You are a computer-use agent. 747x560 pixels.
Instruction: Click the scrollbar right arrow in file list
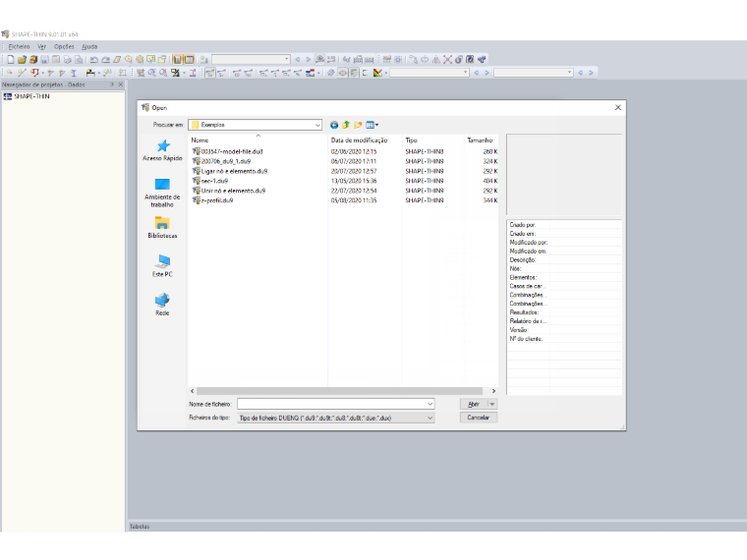[x=493, y=391]
